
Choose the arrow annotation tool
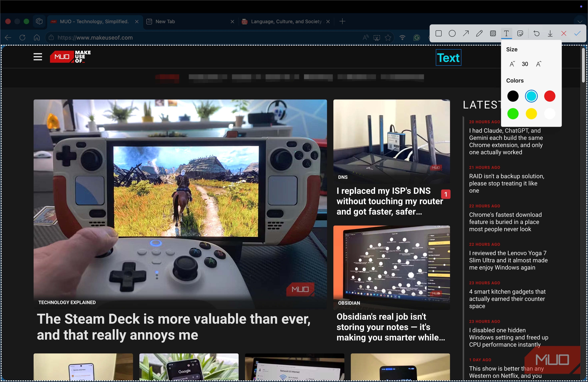pyautogui.click(x=466, y=33)
